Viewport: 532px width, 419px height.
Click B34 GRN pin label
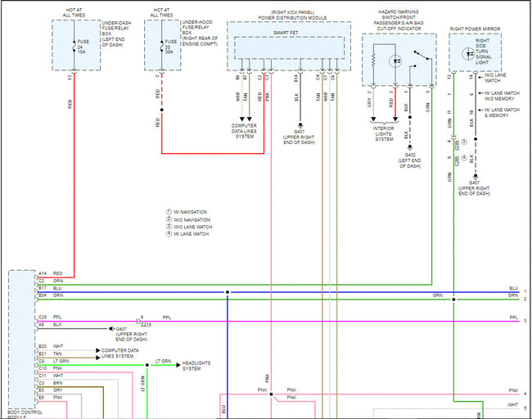coord(51,295)
